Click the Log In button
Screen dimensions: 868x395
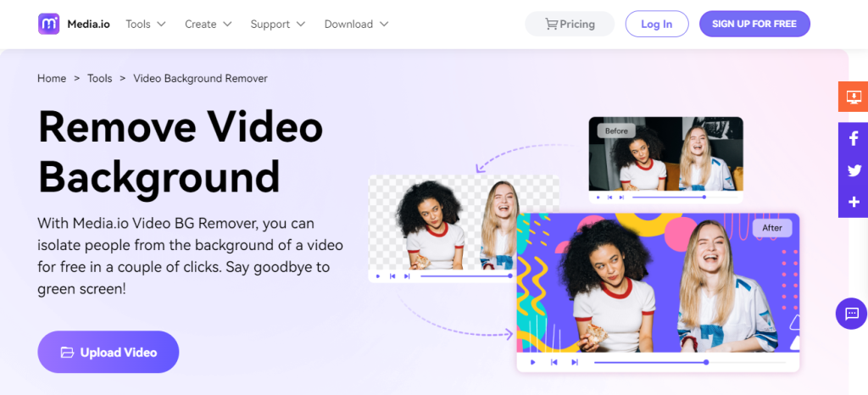[x=657, y=24]
